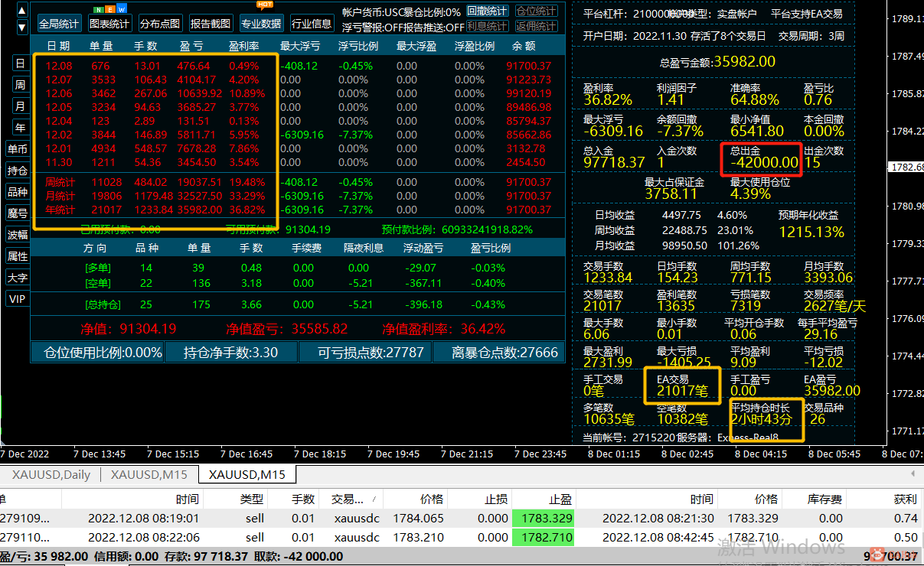Show the 分布点图 distribution plot
Screen dimensions: 924x566
160,24
